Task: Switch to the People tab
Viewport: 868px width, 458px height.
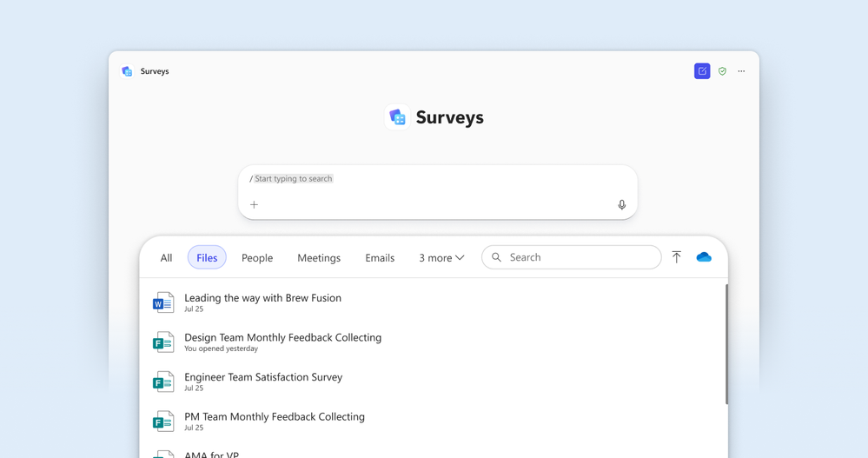Action: (257, 258)
